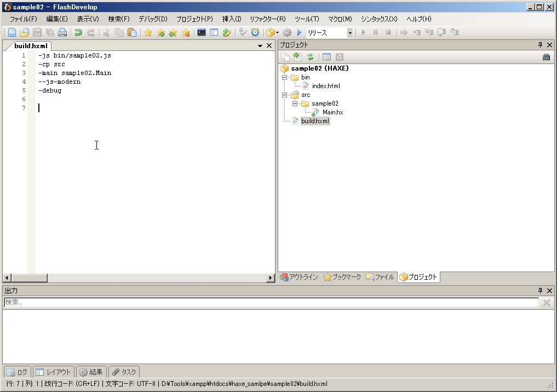
Task: Select index.html in the project tree
Action: [x=326, y=86]
